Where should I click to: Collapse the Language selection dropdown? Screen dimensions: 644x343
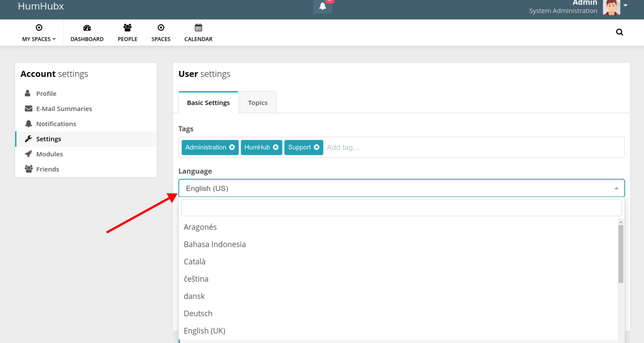click(x=616, y=188)
